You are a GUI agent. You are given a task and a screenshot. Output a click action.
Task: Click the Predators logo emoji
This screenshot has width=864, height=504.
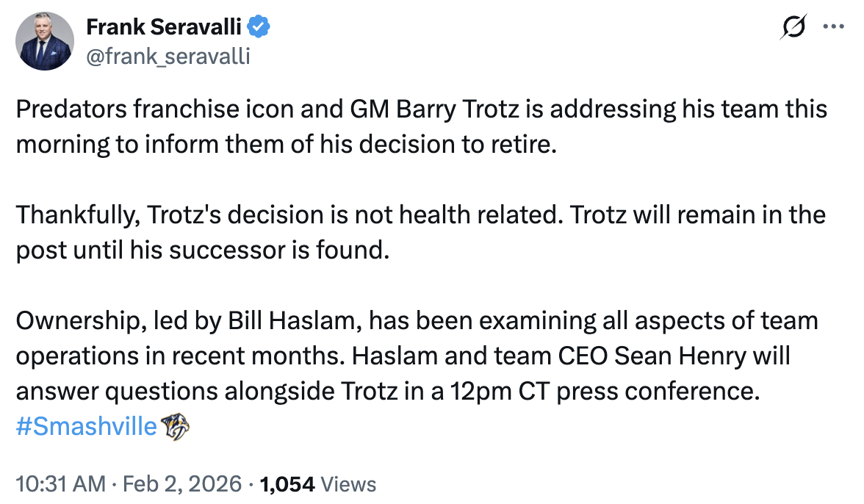point(175,427)
